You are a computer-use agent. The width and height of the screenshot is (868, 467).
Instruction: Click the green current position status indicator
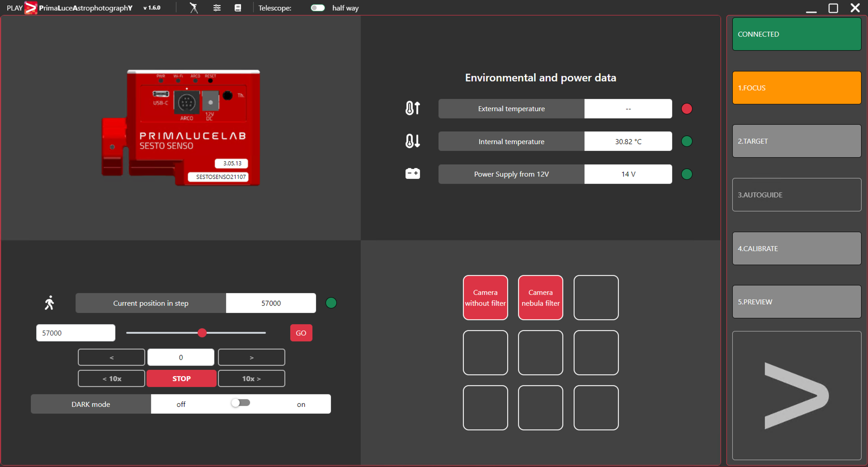pos(331,303)
